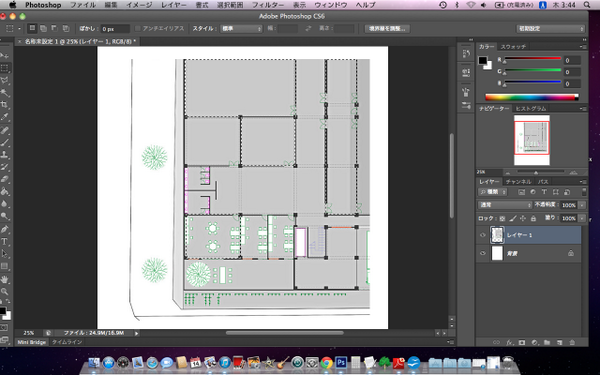Select the Eraser tool

pos(4,179)
